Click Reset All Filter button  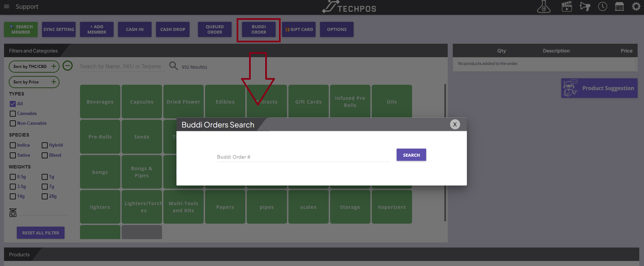41,233
